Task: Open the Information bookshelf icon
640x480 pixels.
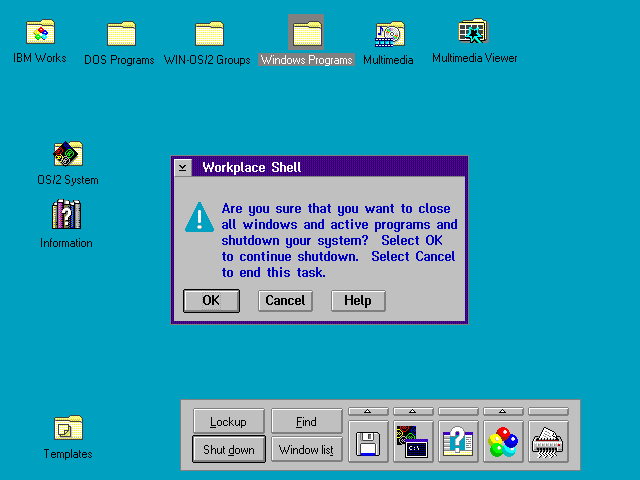Action: tap(67, 214)
